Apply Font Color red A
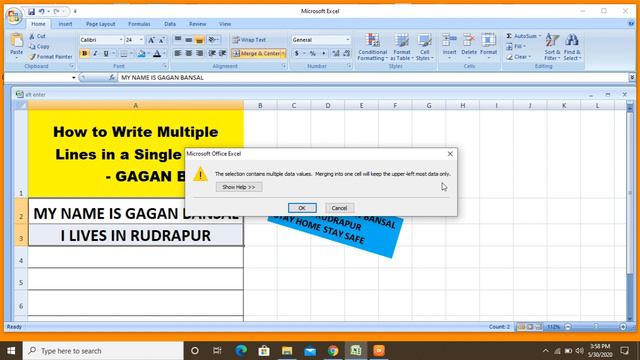The image size is (640, 360). 157,53
